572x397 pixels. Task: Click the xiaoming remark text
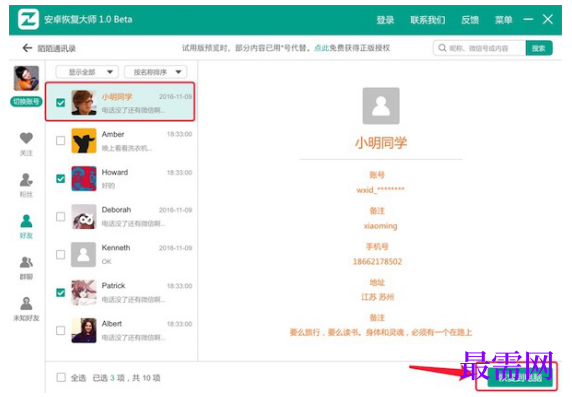pyautogui.click(x=380, y=226)
